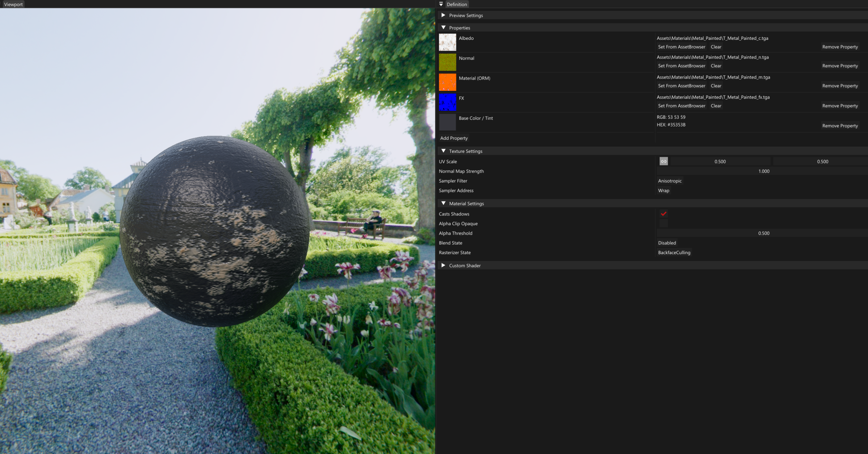Expand the Preview Settings section
Screen dimensions: 868x454
coord(443,15)
